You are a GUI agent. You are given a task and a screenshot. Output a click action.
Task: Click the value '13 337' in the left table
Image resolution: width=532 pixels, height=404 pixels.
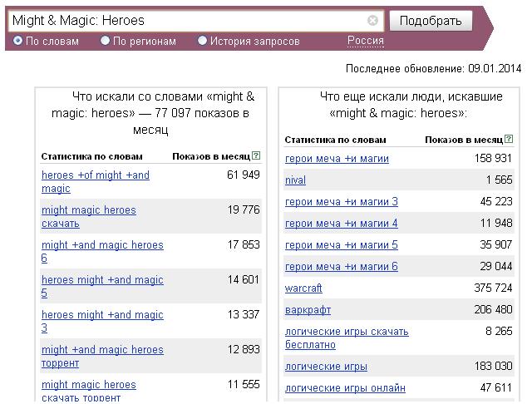[244, 315]
